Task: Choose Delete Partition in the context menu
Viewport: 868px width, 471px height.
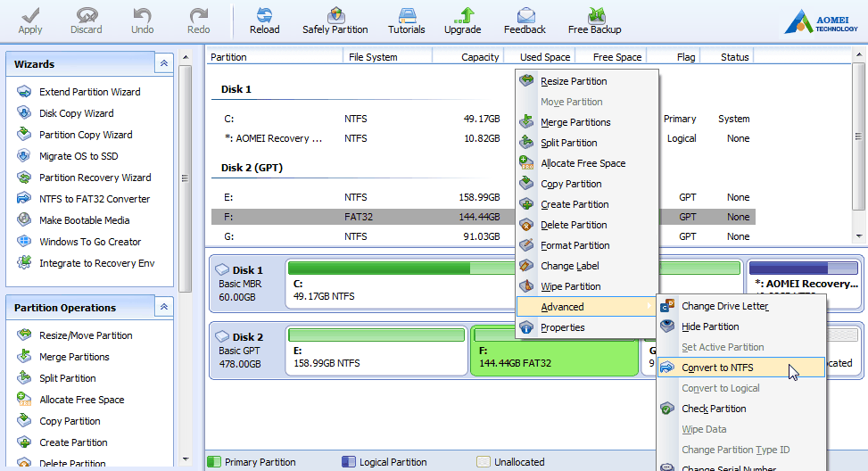Action: 586,225
